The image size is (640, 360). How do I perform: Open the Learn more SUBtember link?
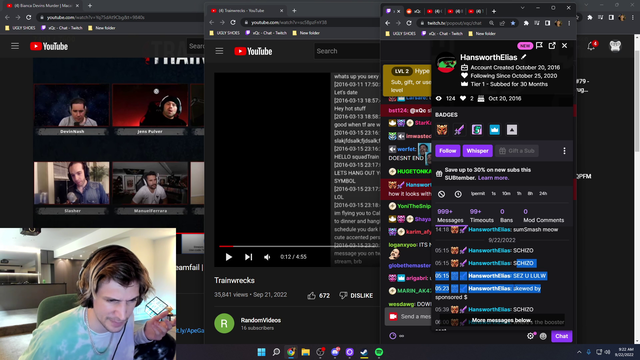pyautogui.click(x=493, y=178)
